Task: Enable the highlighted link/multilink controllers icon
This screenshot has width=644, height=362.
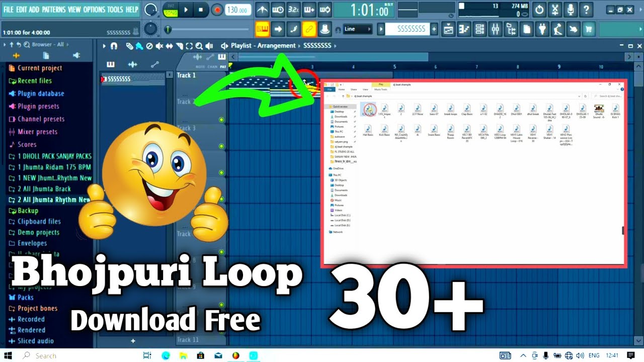Action: tap(309, 29)
